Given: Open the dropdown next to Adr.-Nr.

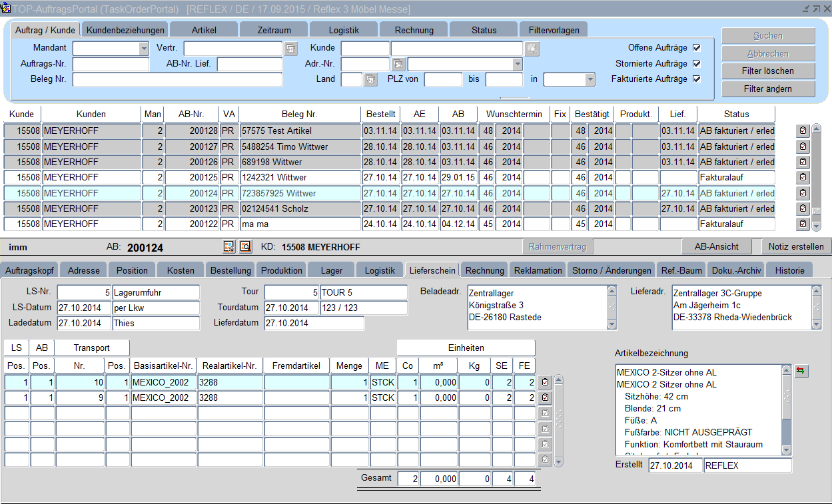Looking at the screenshot, I should tap(517, 64).
